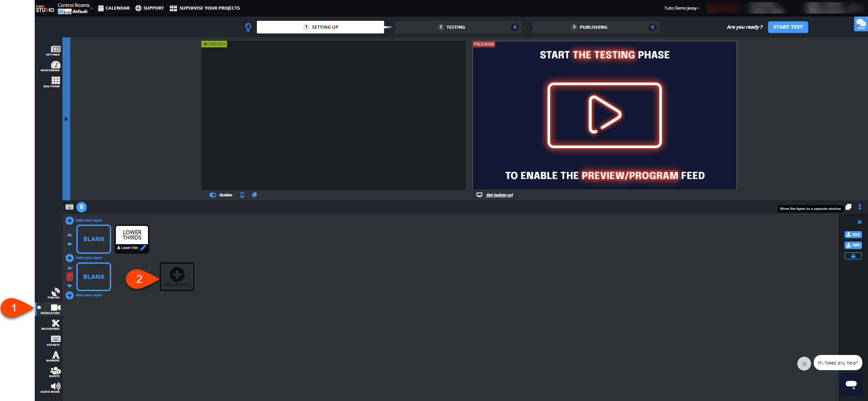Click the lightbulb tips icon
This screenshot has width=868, height=401.
click(248, 27)
